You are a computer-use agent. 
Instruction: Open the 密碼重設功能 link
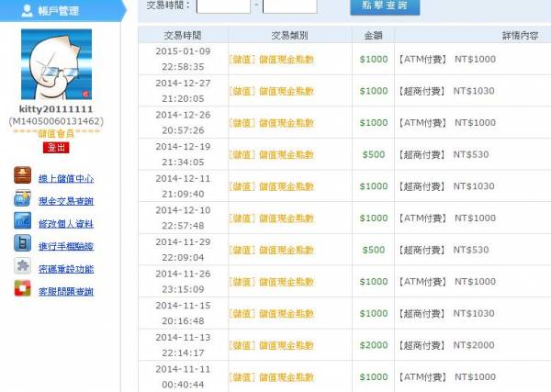point(65,269)
